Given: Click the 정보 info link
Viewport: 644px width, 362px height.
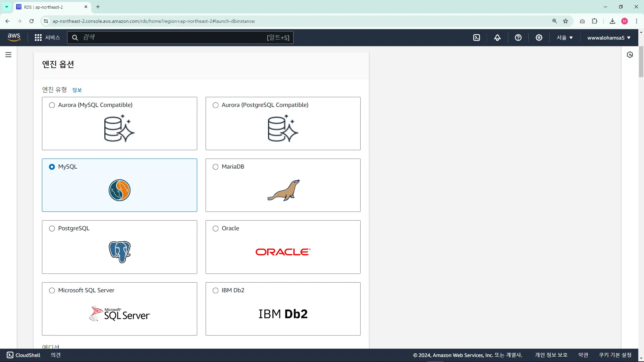Looking at the screenshot, I should (77, 90).
